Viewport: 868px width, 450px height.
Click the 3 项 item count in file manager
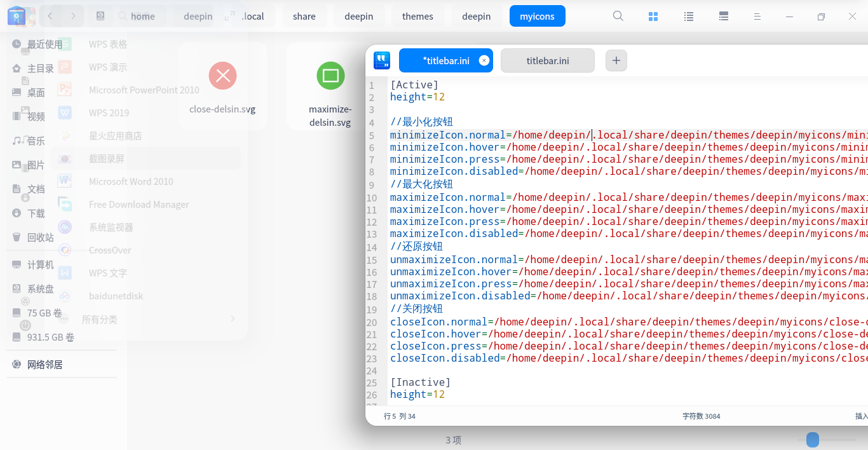[x=453, y=440]
